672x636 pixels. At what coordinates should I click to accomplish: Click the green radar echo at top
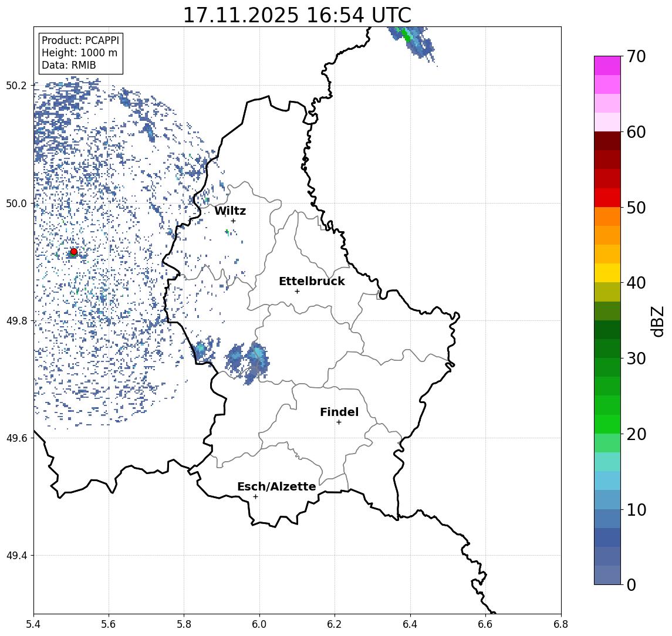pyautogui.click(x=406, y=35)
